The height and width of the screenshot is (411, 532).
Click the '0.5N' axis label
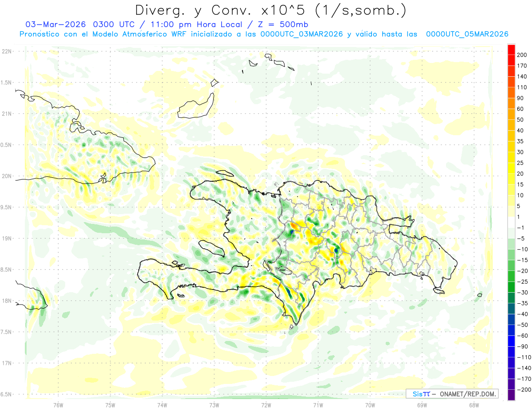pos(6,145)
